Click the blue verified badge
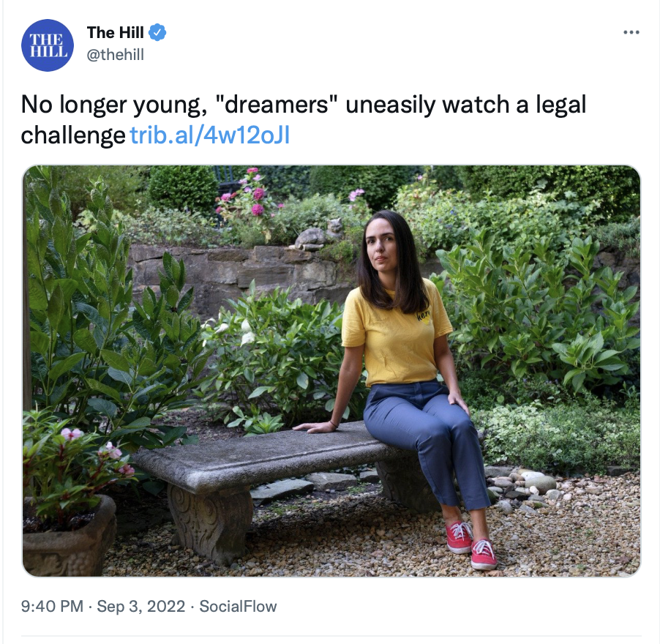 tap(157, 32)
